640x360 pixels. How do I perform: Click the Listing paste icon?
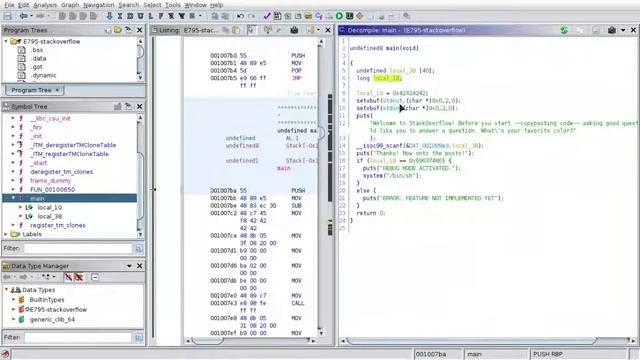pos(236,30)
